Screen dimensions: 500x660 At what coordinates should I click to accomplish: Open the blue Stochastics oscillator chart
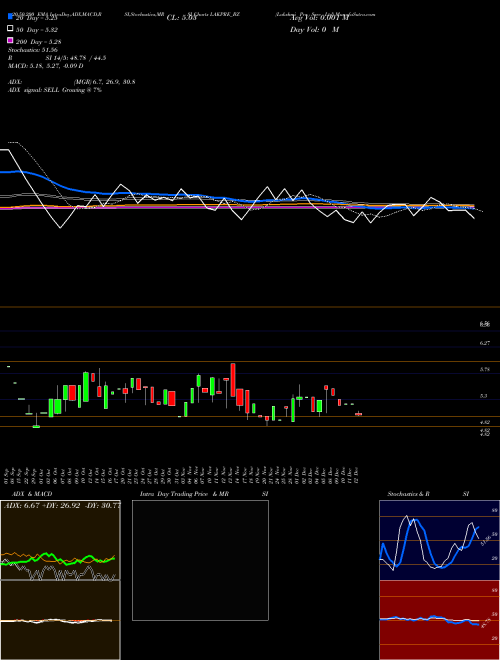tap(439, 540)
